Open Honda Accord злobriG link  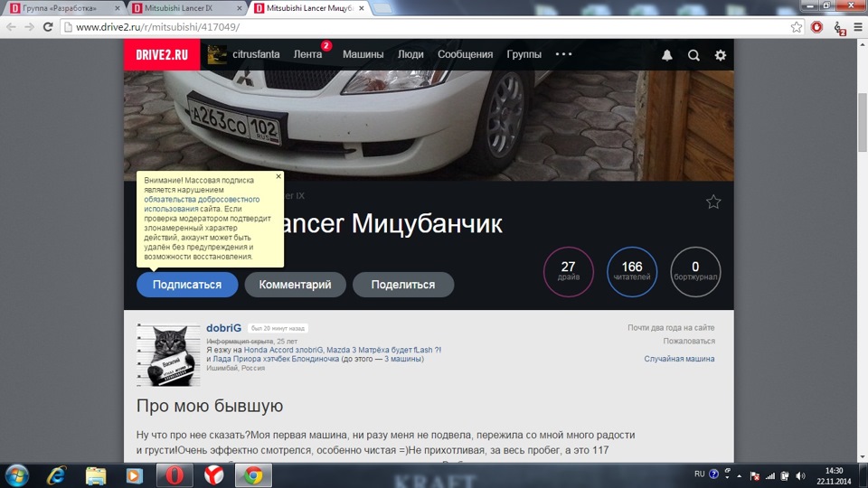pos(283,350)
